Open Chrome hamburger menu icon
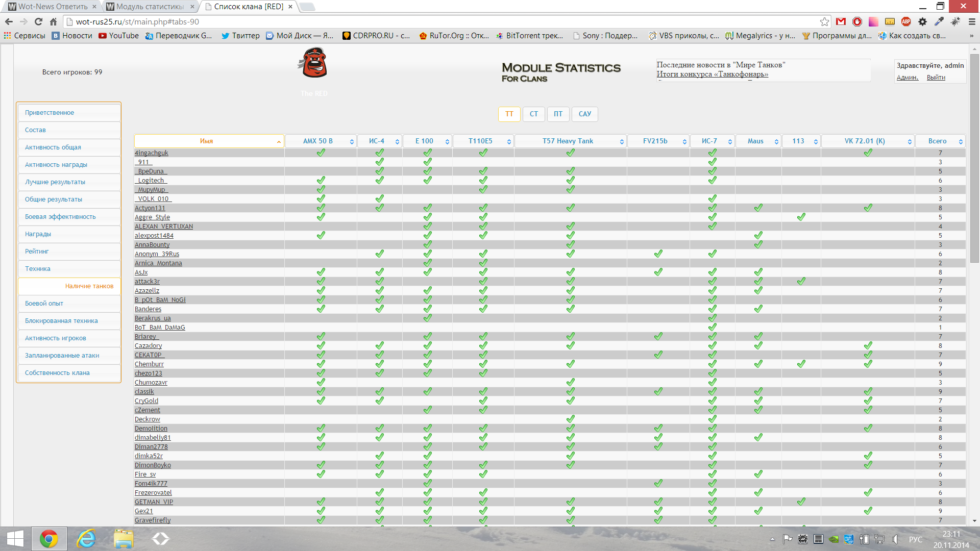 [972, 21]
